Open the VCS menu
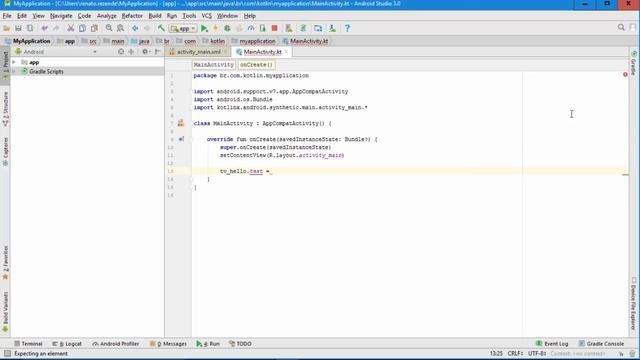Screen dimensions: 640x360 [x=207, y=16]
